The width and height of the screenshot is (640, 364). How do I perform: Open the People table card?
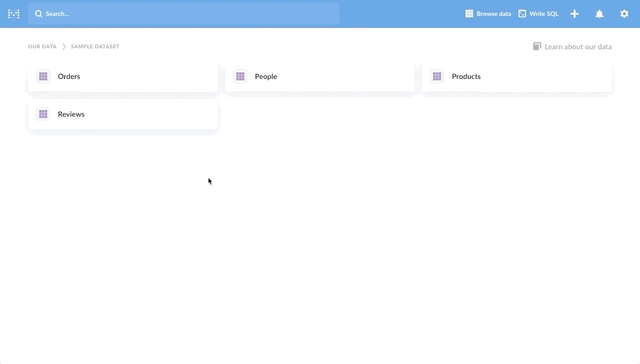(320, 76)
